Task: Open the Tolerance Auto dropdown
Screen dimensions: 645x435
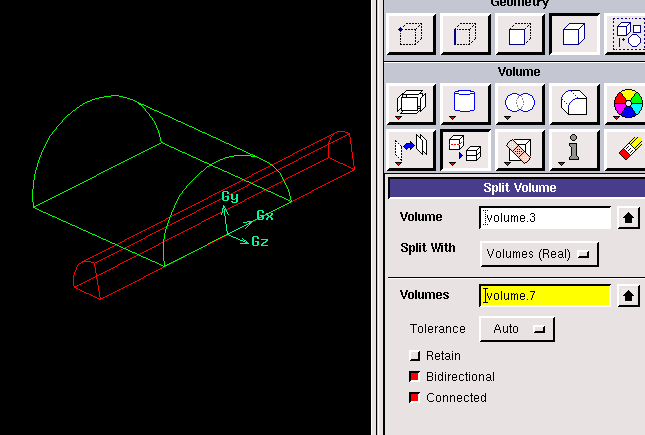Action: click(x=517, y=328)
